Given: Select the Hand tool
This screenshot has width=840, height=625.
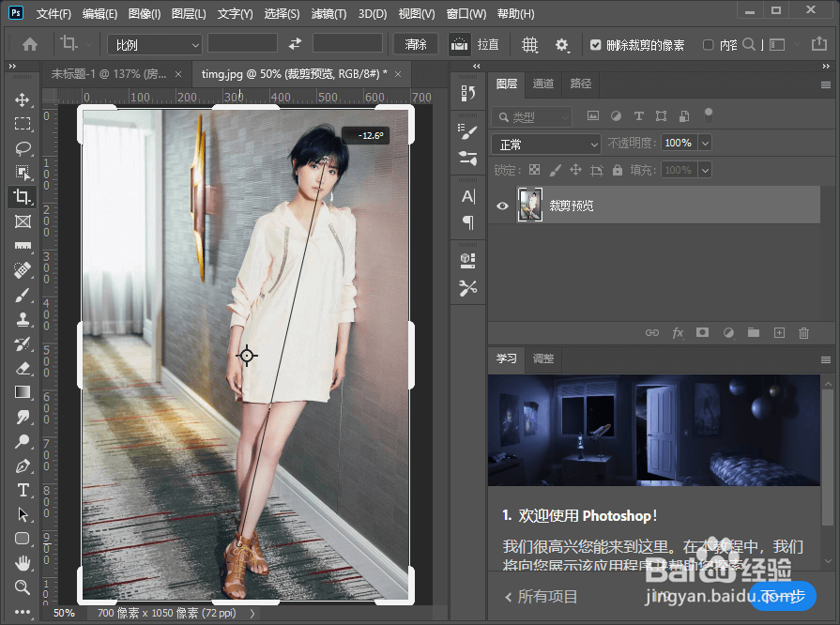Looking at the screenshot, I should click(x=22, y=563).
